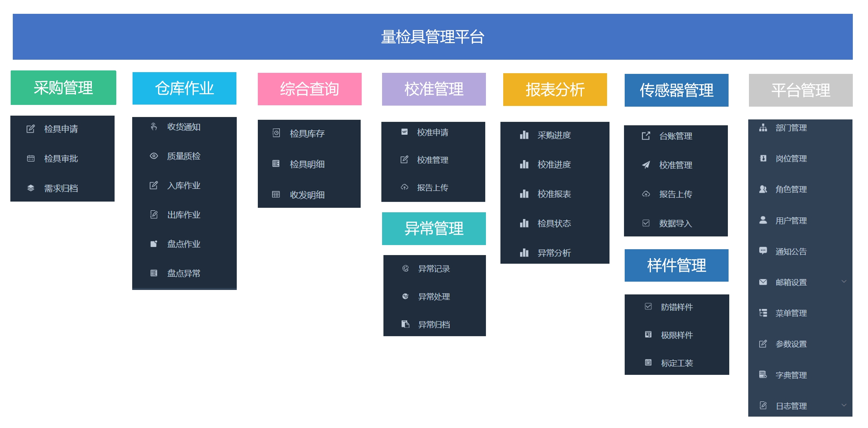868x428 pixels.
Task: Click the chat bubble icon beside 通知公告
Action: [763, 251]
